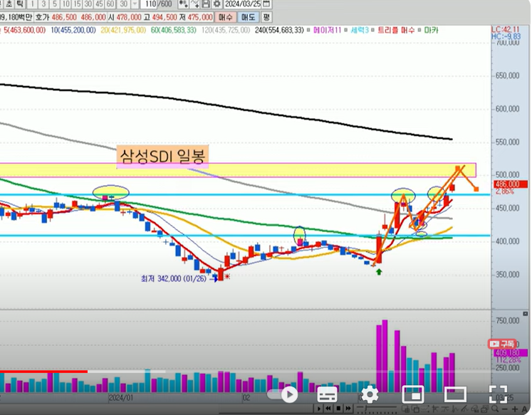This screenshot has width=532, height=415.
Task: Click the current price tag 486,000 on axis
Action: [x=511, y=184]
